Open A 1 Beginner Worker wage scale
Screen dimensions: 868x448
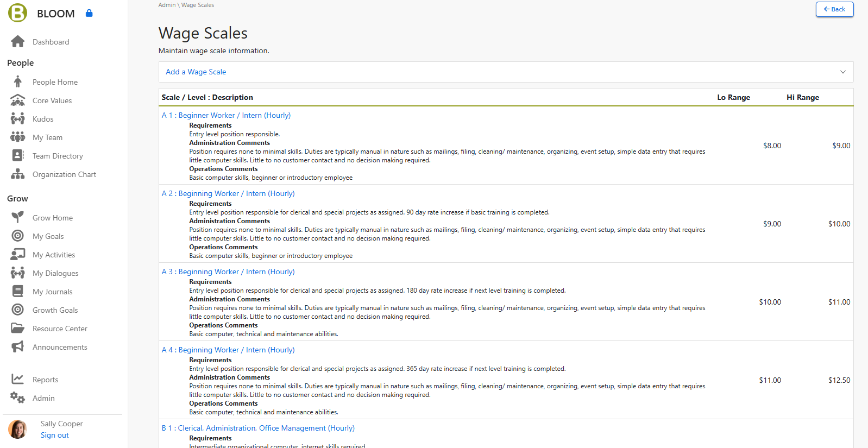click(226, 115)
